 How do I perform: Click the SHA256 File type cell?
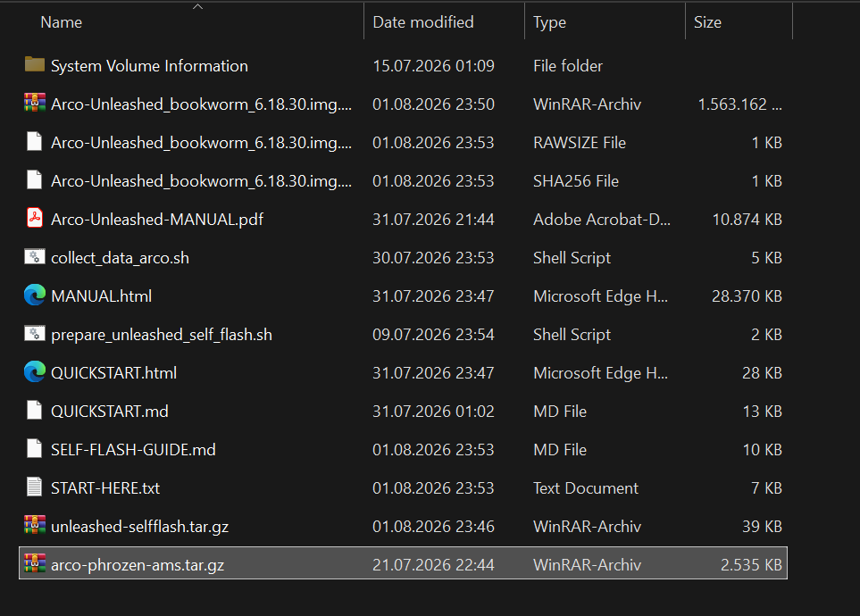coord(576,181)
